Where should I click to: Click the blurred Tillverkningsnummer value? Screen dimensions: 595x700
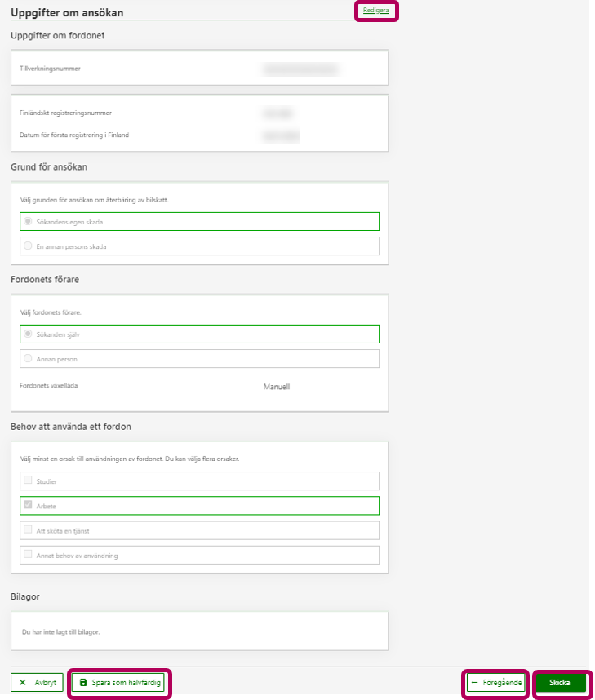click(x=300, y=69)
